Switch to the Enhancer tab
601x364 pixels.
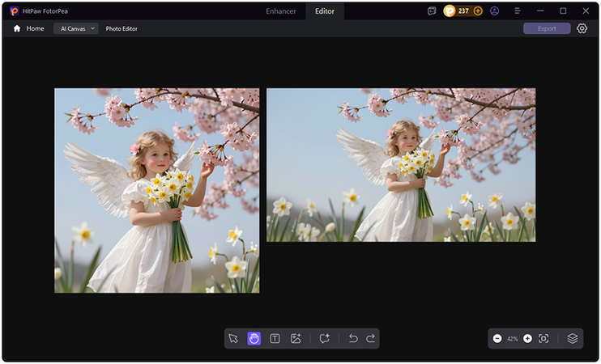click(281, 11)
